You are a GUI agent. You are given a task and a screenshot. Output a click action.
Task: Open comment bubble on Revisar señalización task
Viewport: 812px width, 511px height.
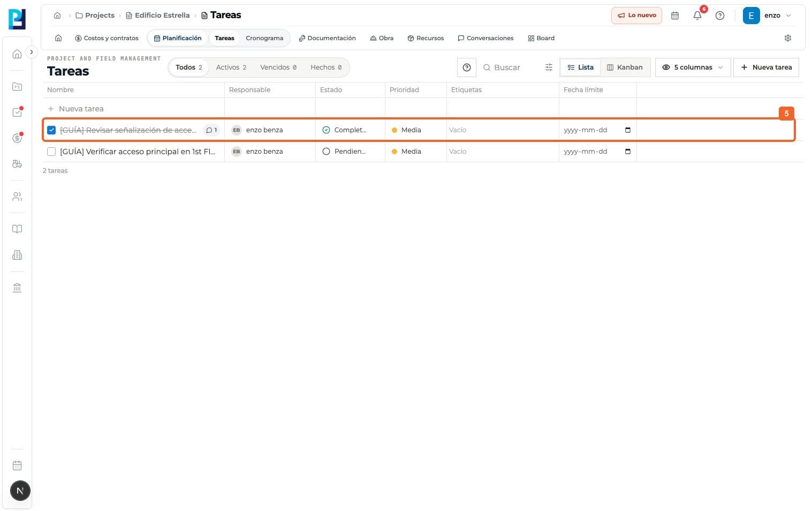tap(211, 130)
